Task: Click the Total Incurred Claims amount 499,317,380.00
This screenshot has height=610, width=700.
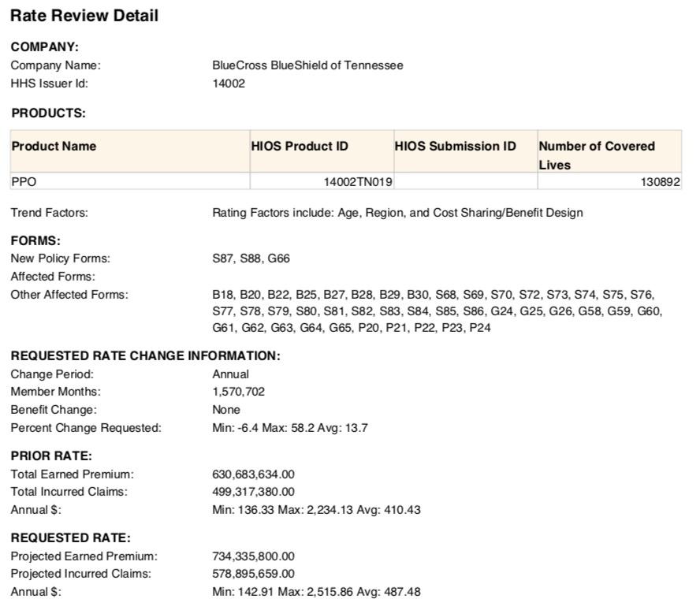Action: [x=253, y=492]
